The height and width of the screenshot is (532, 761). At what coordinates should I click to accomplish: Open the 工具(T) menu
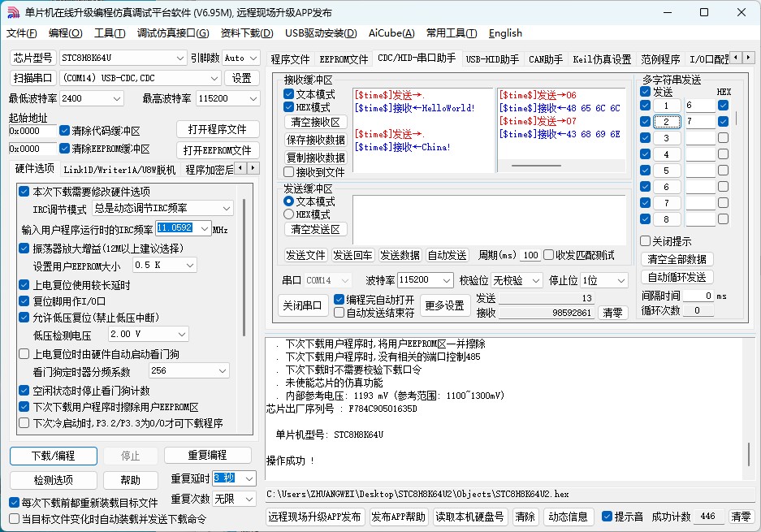click(x=110, y=33)
